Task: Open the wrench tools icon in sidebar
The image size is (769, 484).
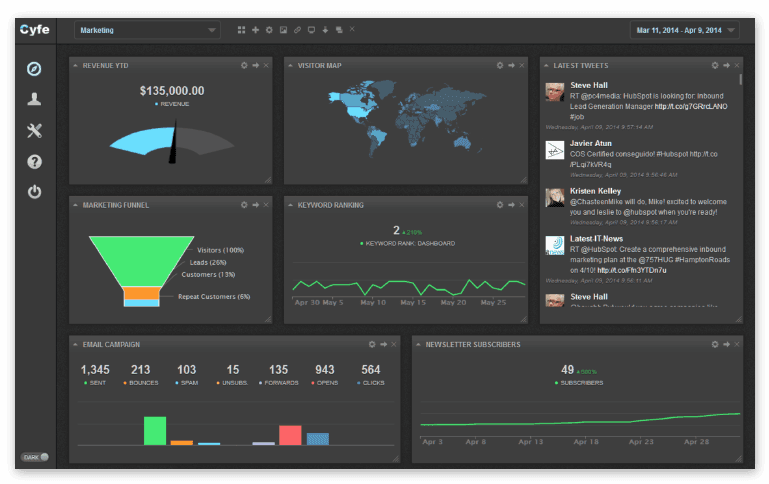Action: 34,131
